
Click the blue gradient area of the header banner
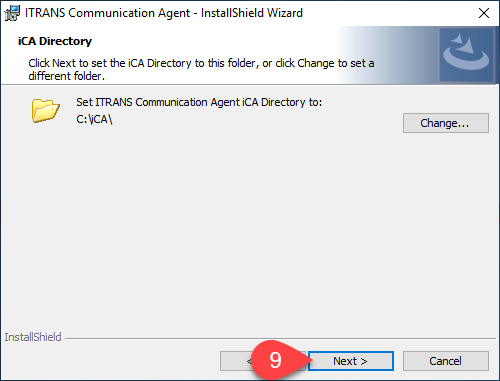click(387, 55)
